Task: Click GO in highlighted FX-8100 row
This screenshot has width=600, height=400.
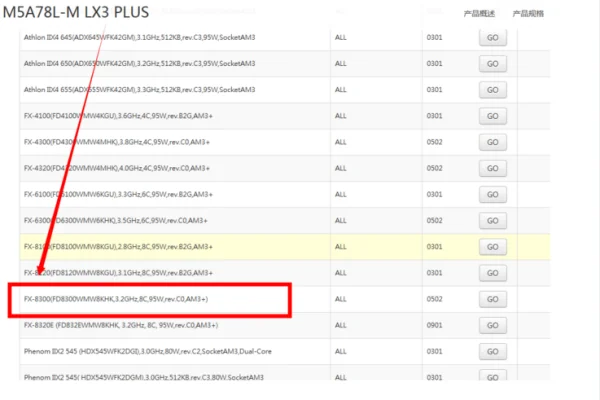Action: pyautogui.click(x=493, y=247)
